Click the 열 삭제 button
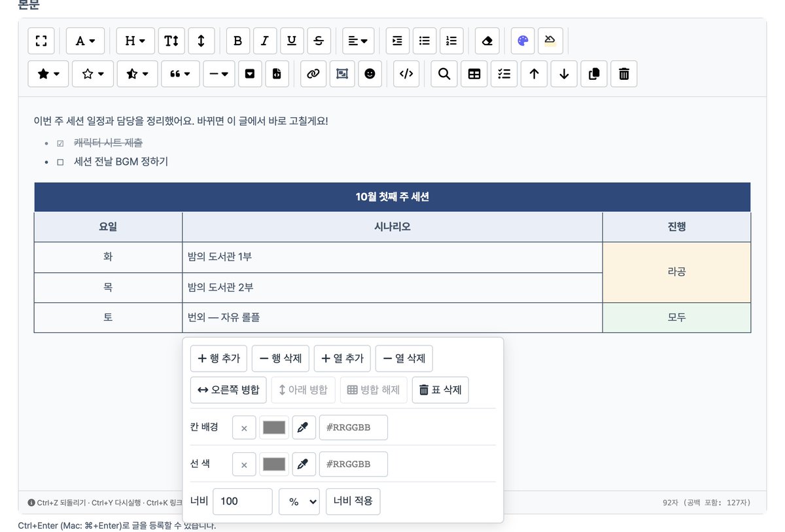 click(404, 359)
